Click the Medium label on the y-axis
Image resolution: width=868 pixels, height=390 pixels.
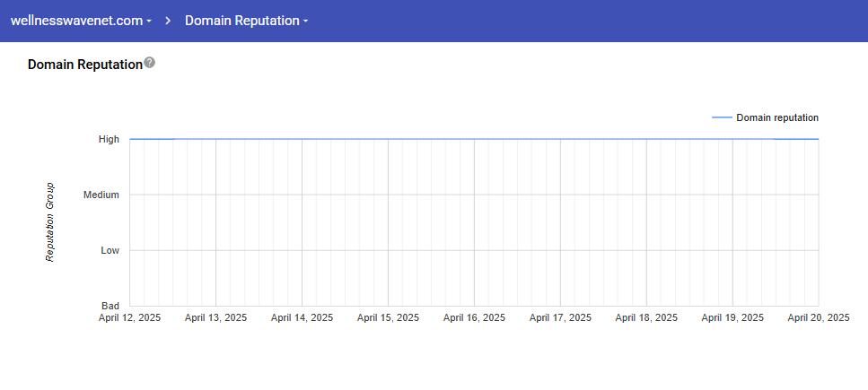pos(101,195)
